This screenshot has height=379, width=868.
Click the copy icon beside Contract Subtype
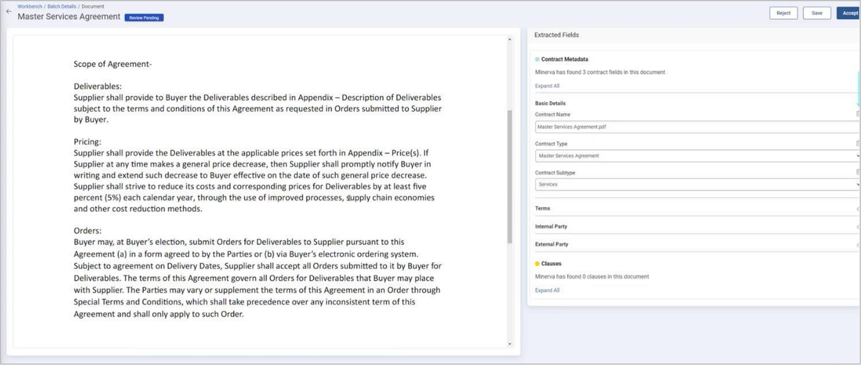(x=858, y=172)
